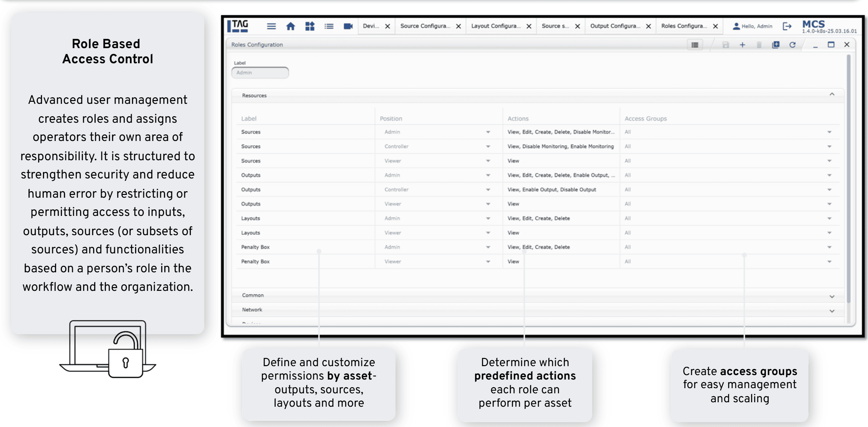The image size is (868, 427).
Task: Expand the Common section
Action: pos(832,296)
